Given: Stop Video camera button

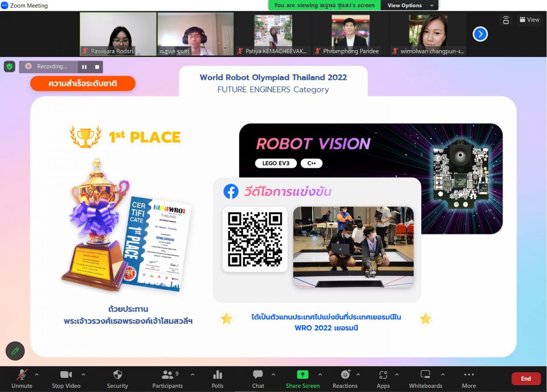Looking at the screenshot, I should pos(66,379).
